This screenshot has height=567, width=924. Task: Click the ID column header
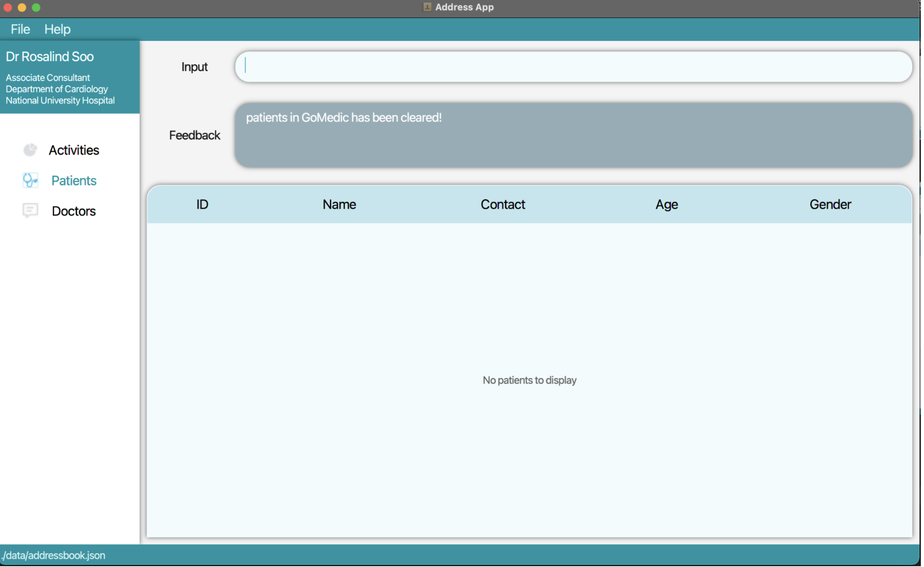[x=202, y=205]
